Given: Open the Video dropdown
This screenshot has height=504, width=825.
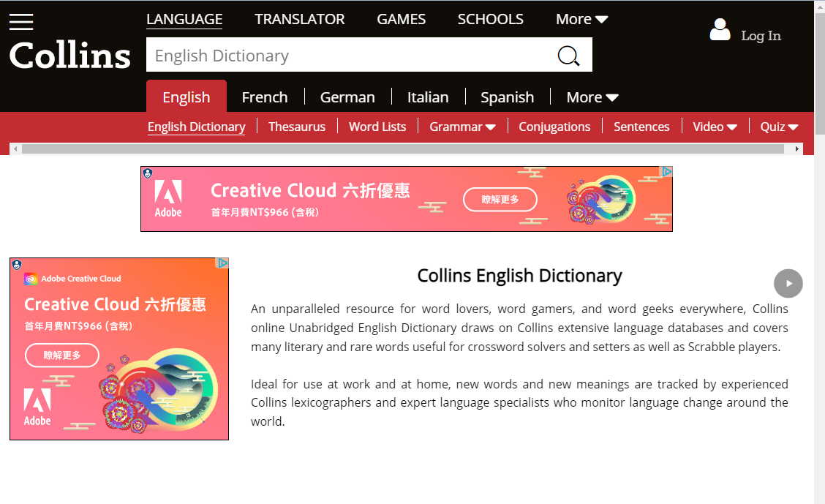Looking at the screenshot, I should click(715, 127).
